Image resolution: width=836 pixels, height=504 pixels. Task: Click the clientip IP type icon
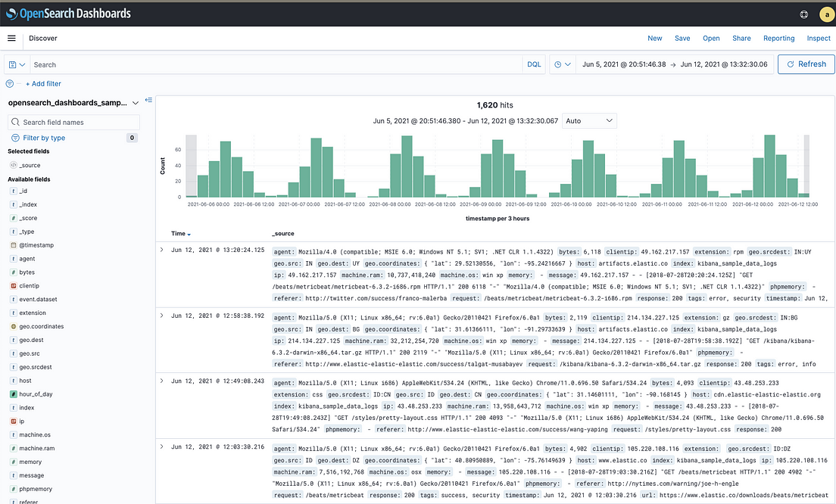pos(14,285)
